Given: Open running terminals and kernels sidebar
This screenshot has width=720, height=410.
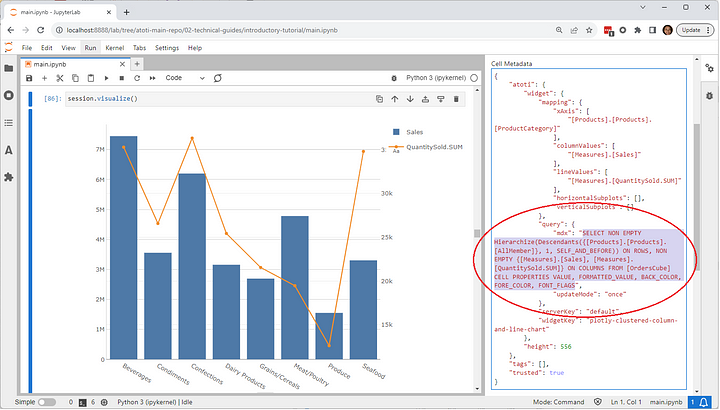Looking at the screenshot, I should click(9, 95).
